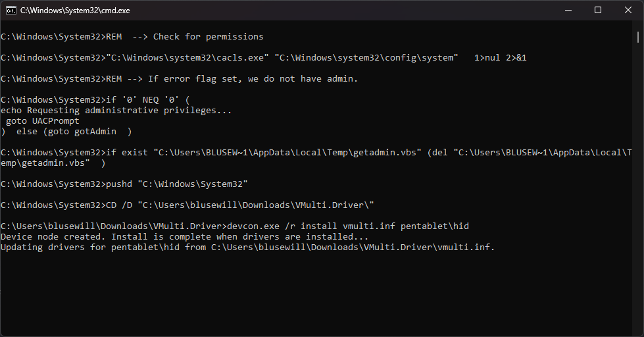
Task: Click the pushd "C:\Windows\System32" line
Action: 176,184
